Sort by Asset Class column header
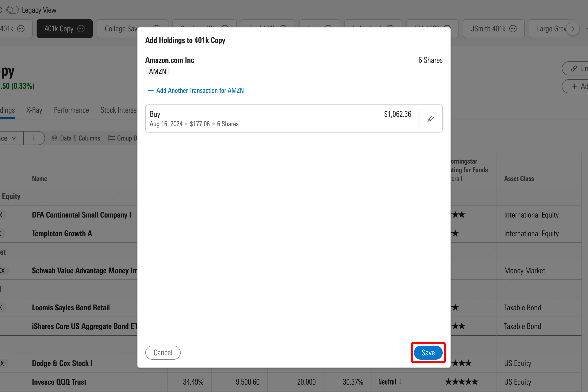The width and height of the screenshot is (588, 392). [x=519, y=179]
